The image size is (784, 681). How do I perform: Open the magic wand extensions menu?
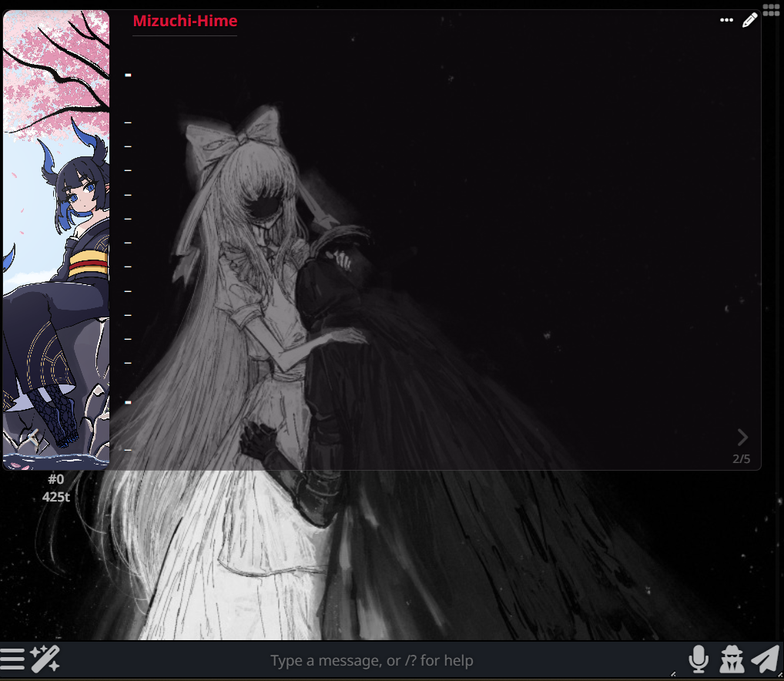(x=45, y=659)
